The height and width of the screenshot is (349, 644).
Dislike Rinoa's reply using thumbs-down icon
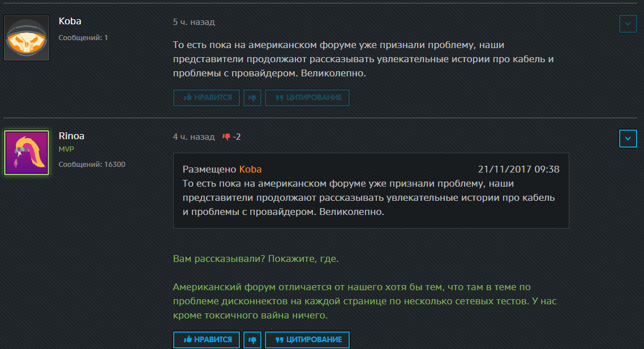[252, 340]
